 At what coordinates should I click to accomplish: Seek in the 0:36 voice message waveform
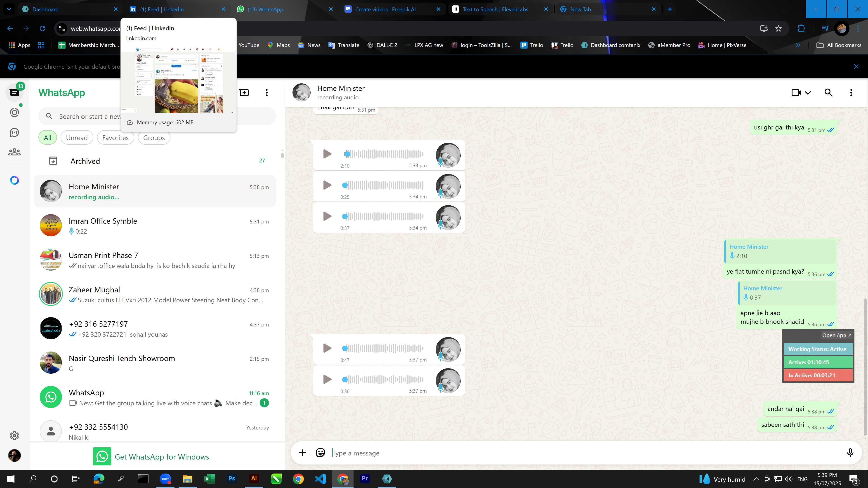(383, 379)
